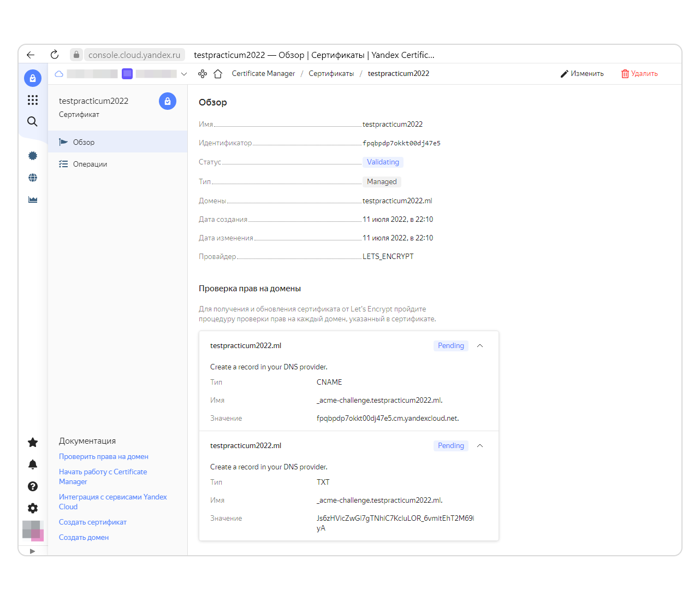Select identifier fpqbpdp7okkt00dj47e5 text
Image resolution: width=700 pixels, height=600 pixels.
click(x=401, y=143)
